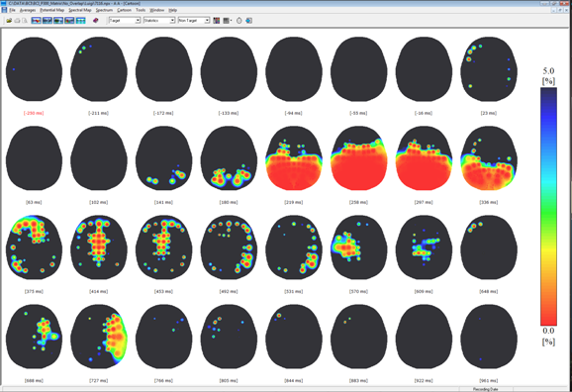The image size is (572, 392).
Task: Select the head map at 727 ms
Action: [x=99, y=337]
